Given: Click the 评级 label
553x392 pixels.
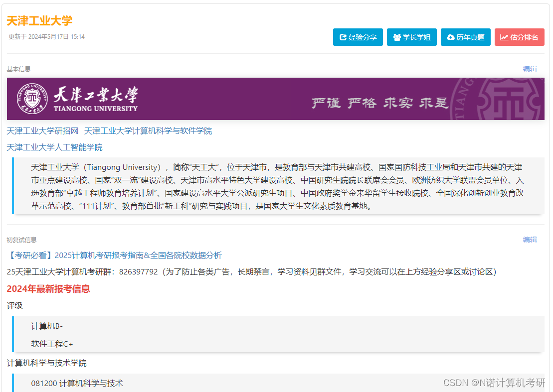Looking at the screenshot, I should tap(14, 306).
